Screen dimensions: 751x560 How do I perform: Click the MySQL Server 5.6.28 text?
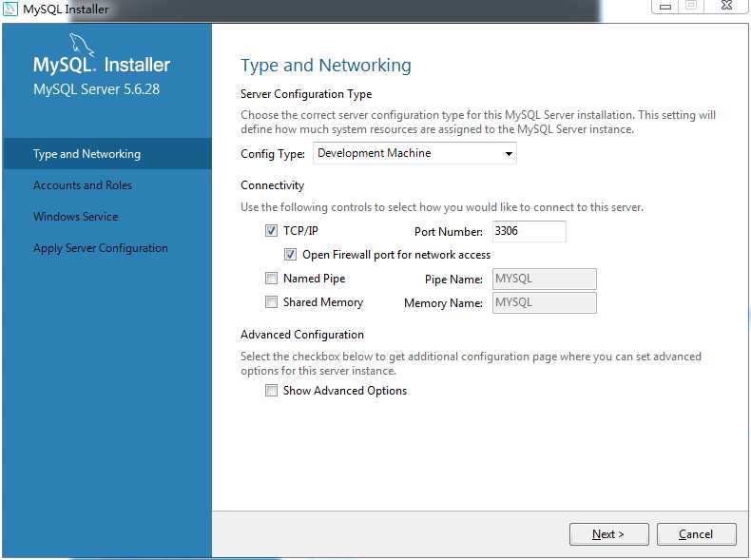pos(96,89)
